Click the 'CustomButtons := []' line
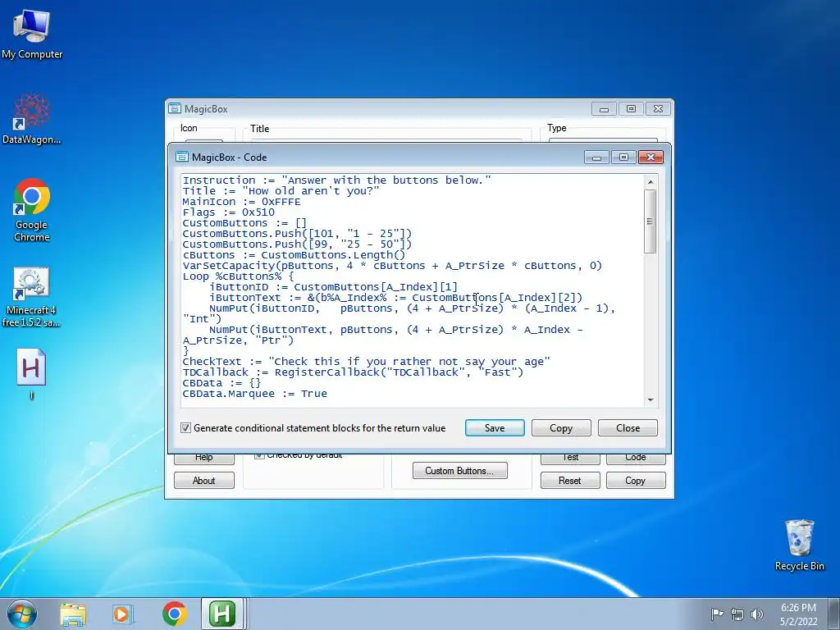The image size is (840, 630). tap(244, 223)
